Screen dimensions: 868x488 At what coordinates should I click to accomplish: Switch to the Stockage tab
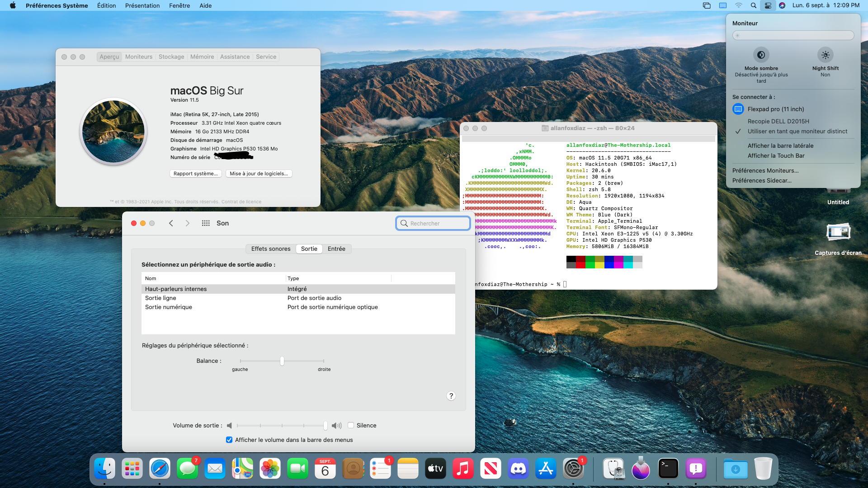coord(171,57)
